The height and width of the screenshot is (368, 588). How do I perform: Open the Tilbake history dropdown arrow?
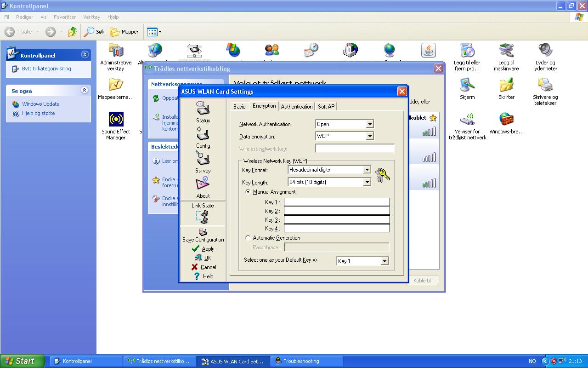38,32
